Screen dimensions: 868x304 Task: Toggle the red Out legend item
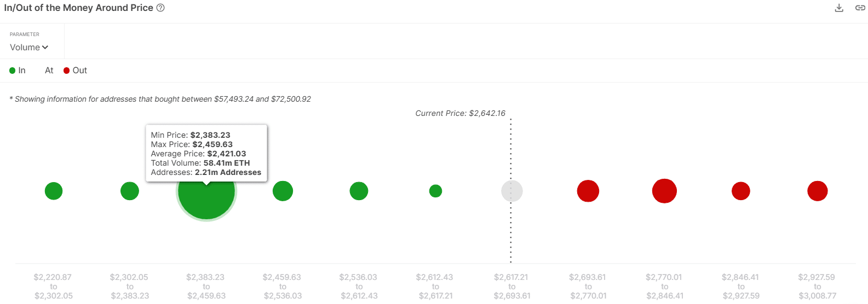coord(75,71)
